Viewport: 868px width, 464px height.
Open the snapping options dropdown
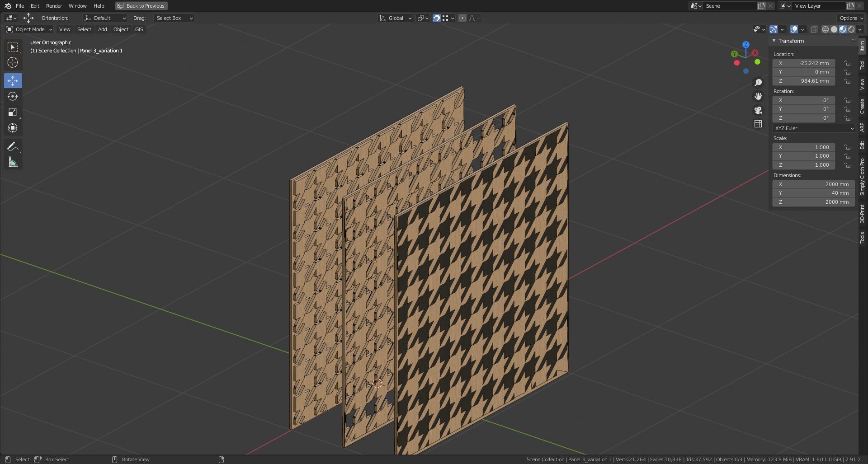(448, 18)
